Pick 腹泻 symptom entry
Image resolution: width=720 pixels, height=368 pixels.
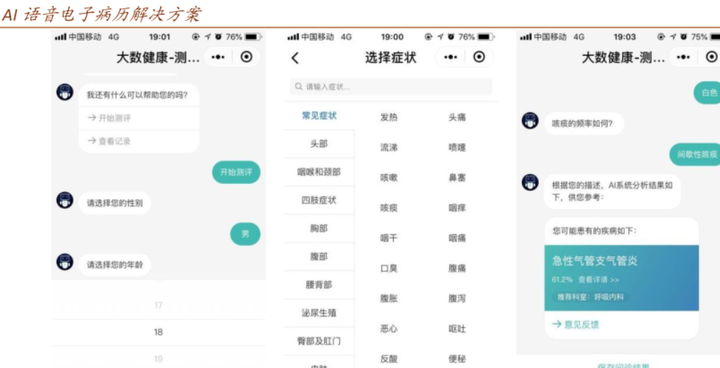(x=457, y=299)
